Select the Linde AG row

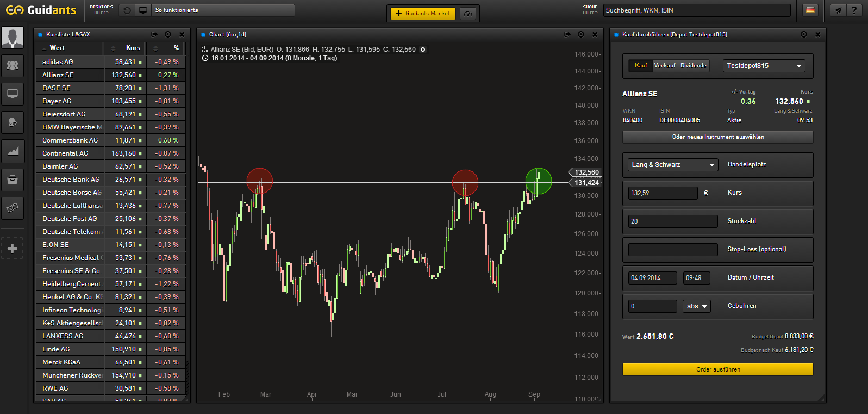coord(110,349)
